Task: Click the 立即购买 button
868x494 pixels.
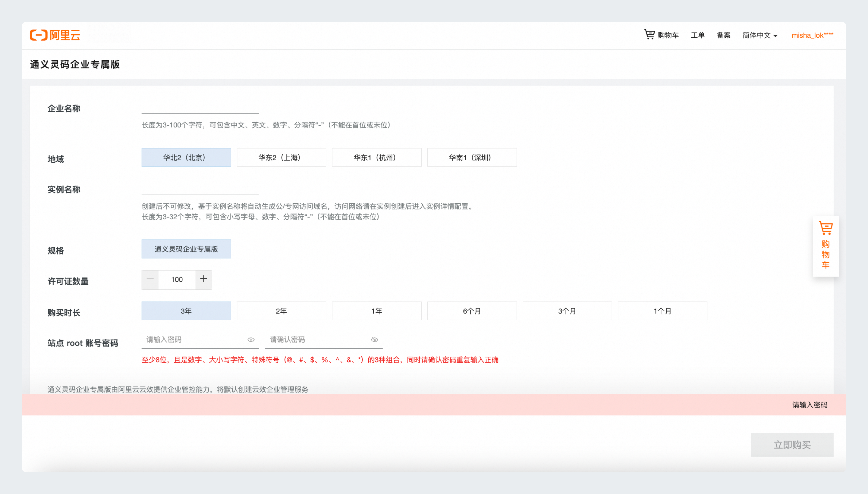Action: click(x=792, y=445)
